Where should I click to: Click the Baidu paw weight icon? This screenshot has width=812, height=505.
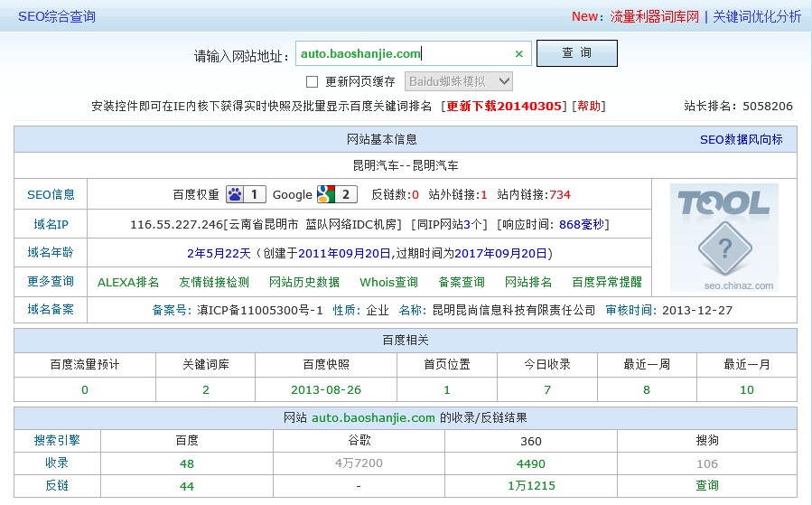point(246,195)
